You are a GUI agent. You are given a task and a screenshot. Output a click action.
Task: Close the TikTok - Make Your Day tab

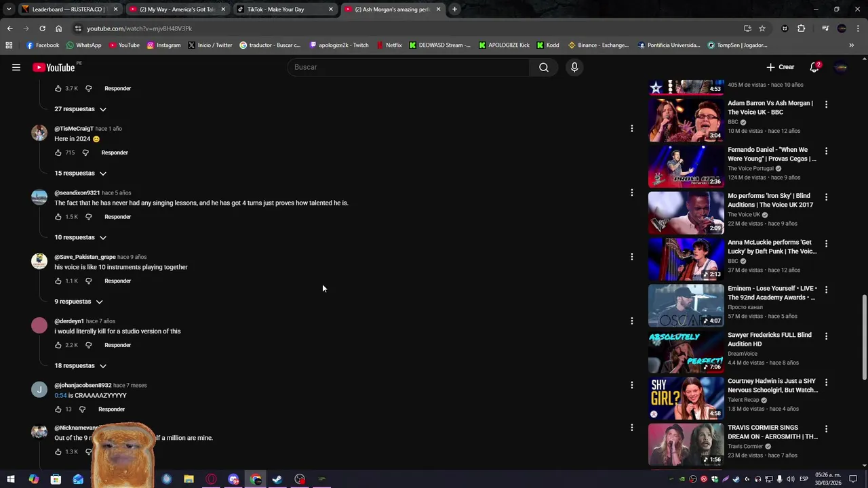331,9
